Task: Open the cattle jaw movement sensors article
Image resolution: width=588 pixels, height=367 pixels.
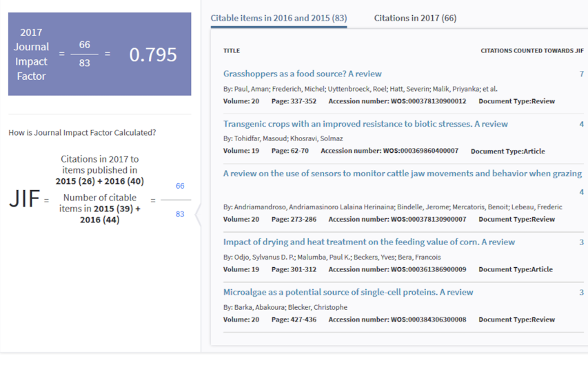Action: [402, 174]
